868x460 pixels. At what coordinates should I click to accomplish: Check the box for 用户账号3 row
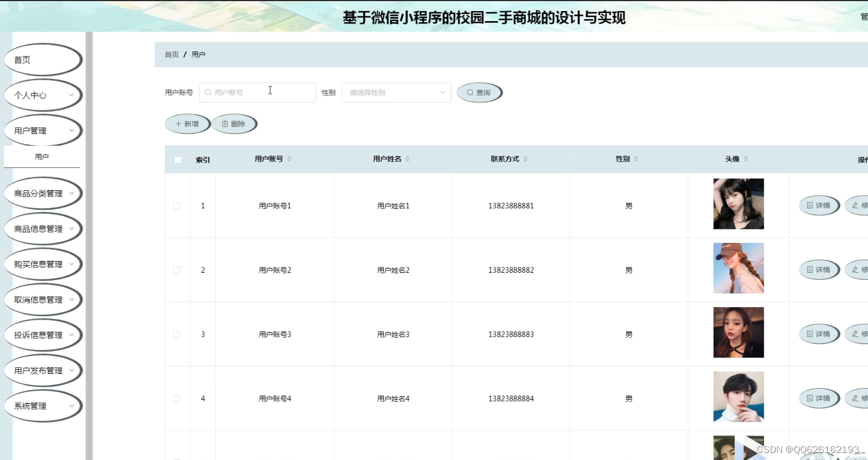pos(177,335)
